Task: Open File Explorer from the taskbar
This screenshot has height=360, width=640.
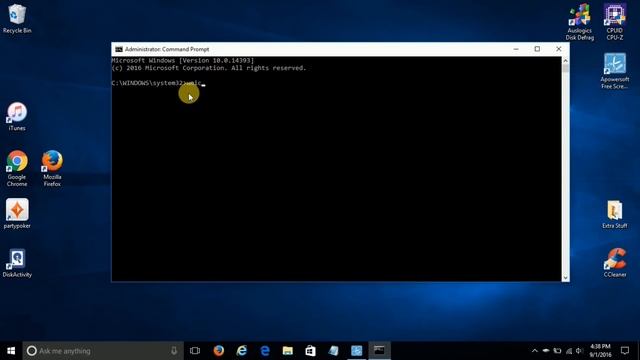Action: tap(288, 351)
